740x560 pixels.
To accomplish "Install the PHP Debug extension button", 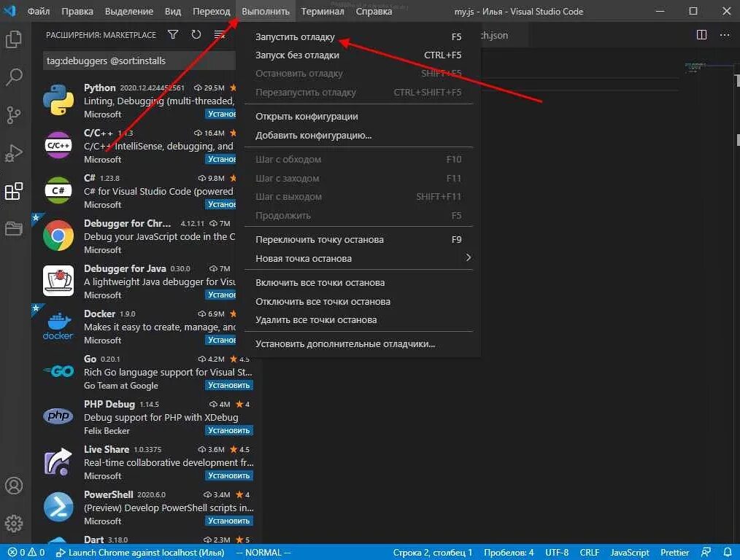I will click(x=229, y=430).
